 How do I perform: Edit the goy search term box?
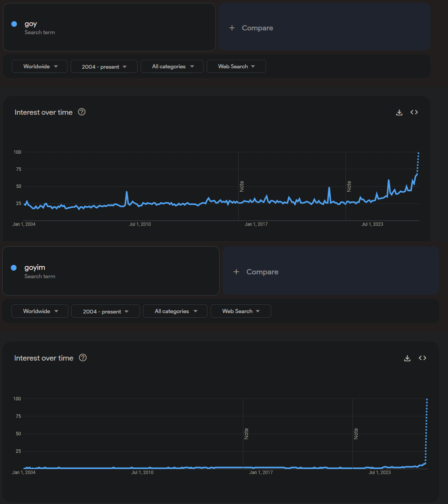click(x=109, y=27)
